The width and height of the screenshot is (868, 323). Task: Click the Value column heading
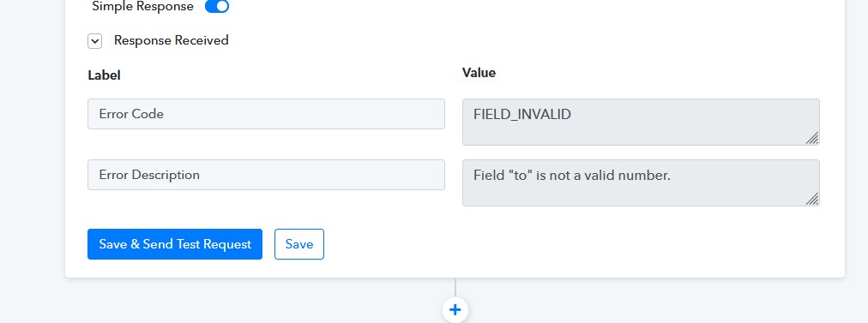pyautogui.click(x=479, y=73)
